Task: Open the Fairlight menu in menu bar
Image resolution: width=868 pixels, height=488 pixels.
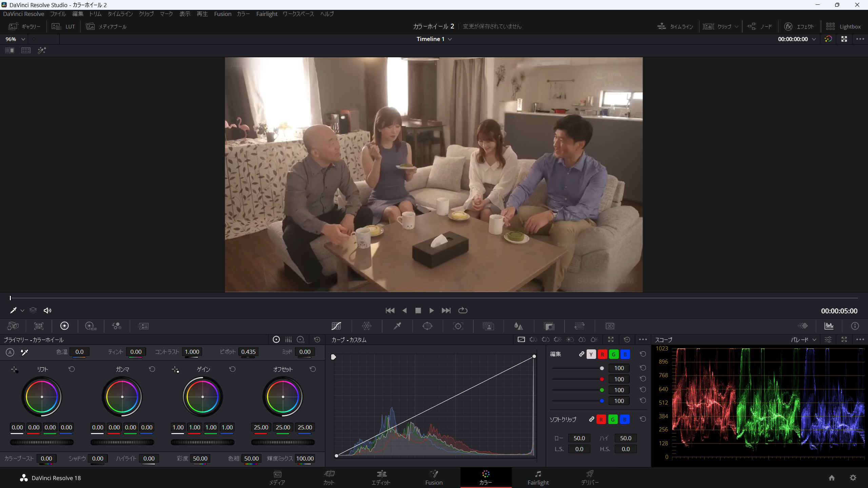Action: tap(267, 14)
